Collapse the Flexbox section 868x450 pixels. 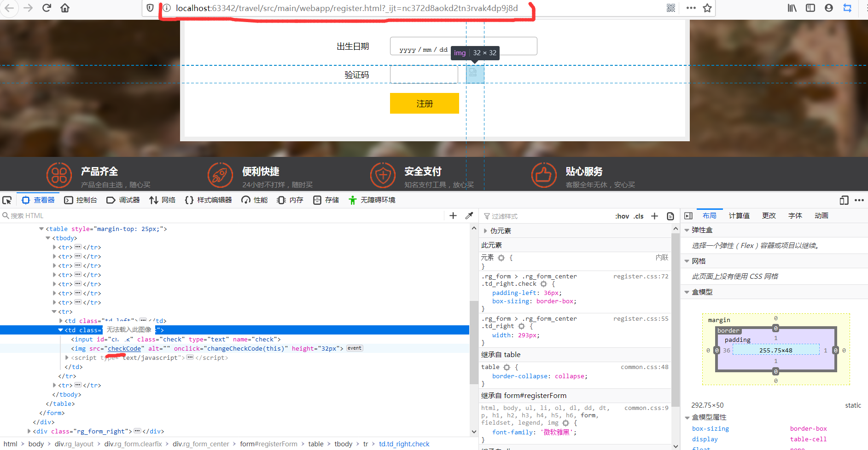click(x=687, y=230)
